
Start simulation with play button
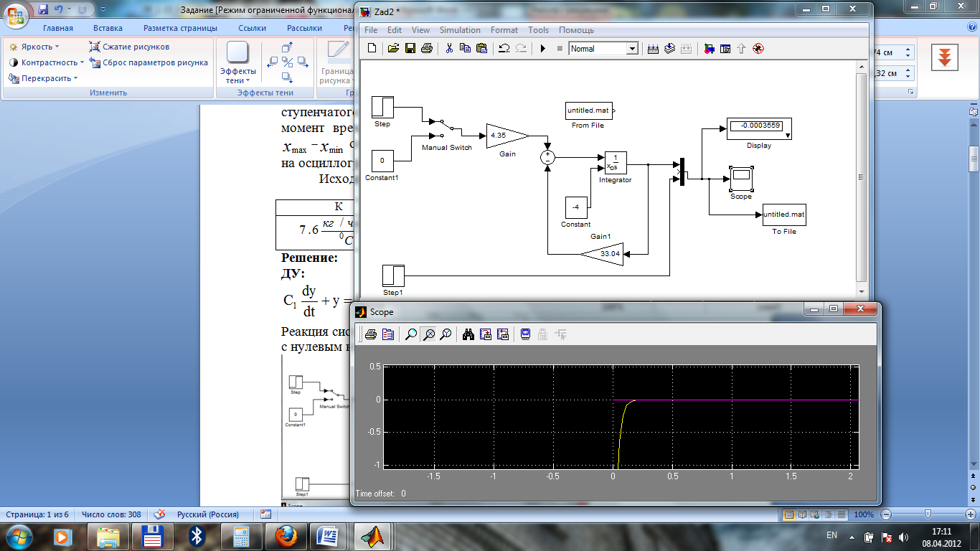click(543, 48)
